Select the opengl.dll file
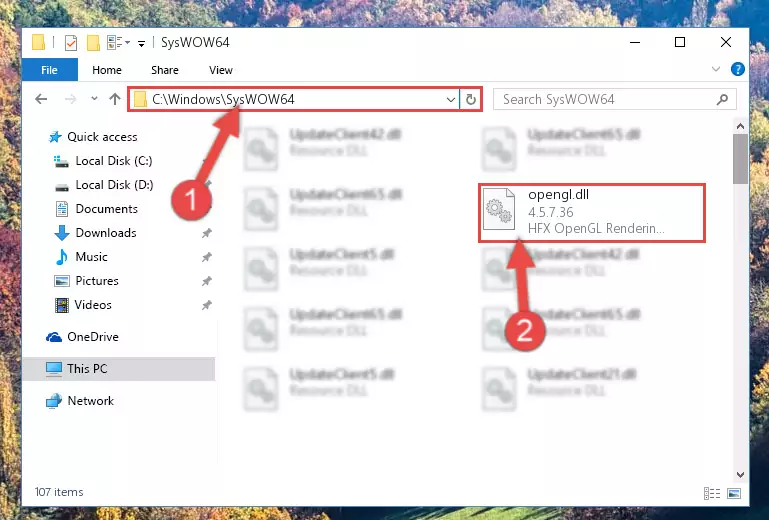769x520 pixels. click(592, 213)
